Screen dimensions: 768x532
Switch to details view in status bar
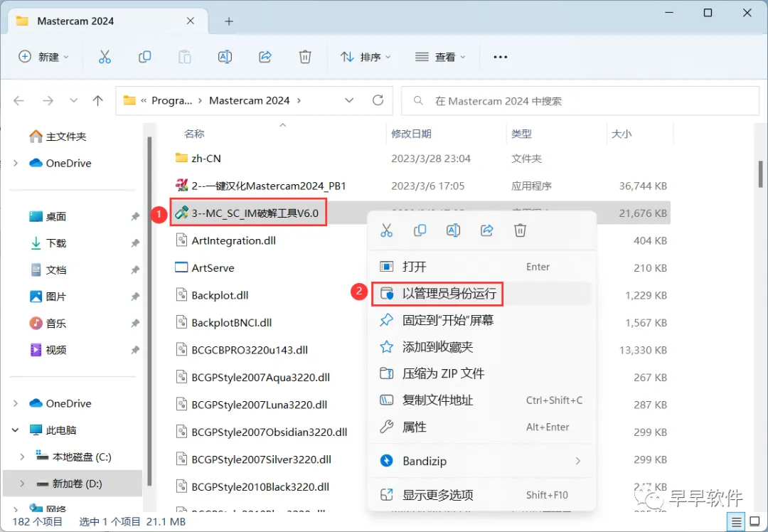click(736, 522)
